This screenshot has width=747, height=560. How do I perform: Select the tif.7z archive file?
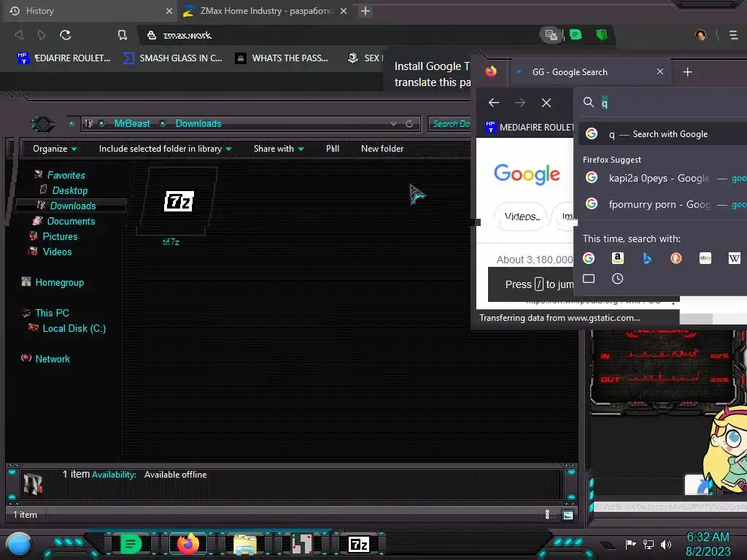click(177, 207)
